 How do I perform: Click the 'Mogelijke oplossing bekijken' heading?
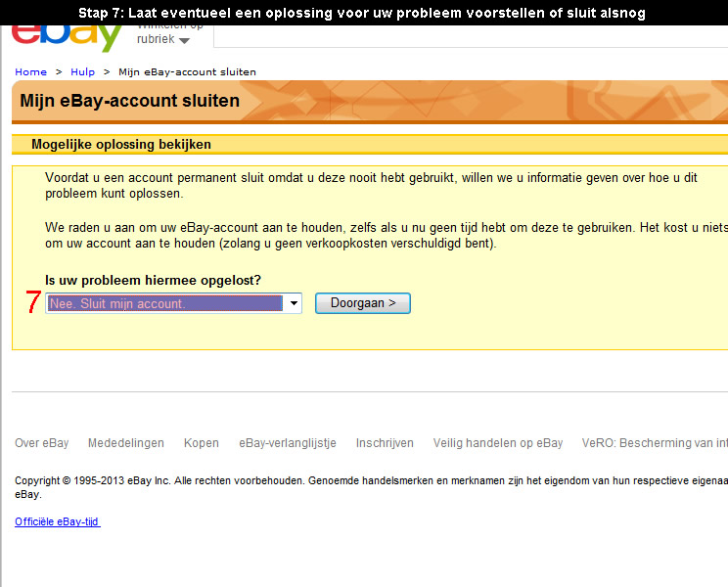tap(121, 145)
